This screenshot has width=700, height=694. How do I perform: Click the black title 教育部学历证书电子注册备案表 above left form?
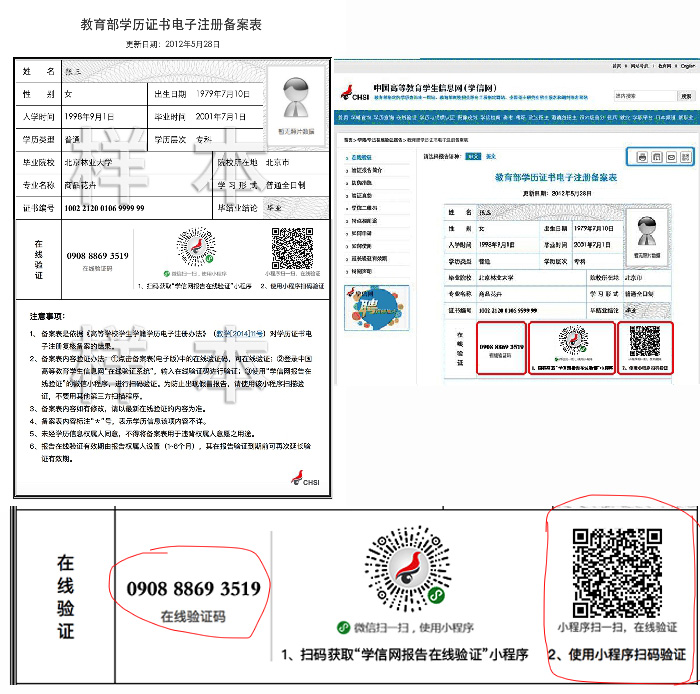point(171,24)
